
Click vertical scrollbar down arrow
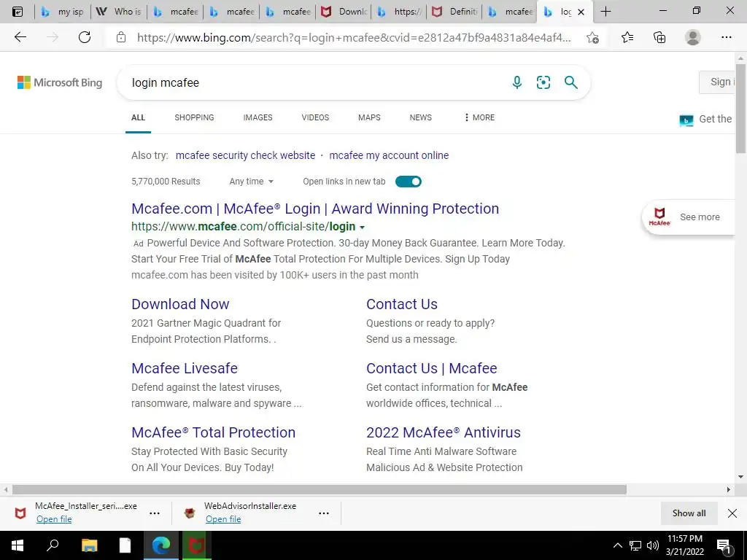point(740,477)
